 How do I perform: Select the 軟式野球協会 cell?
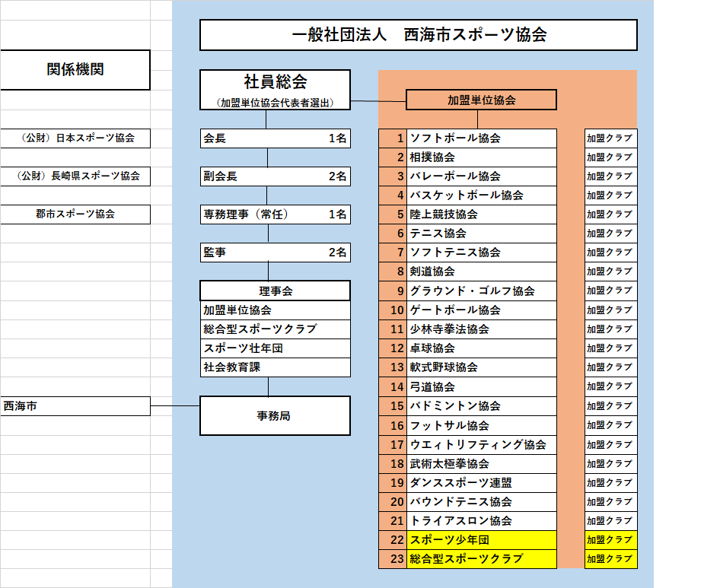[482, 367]
